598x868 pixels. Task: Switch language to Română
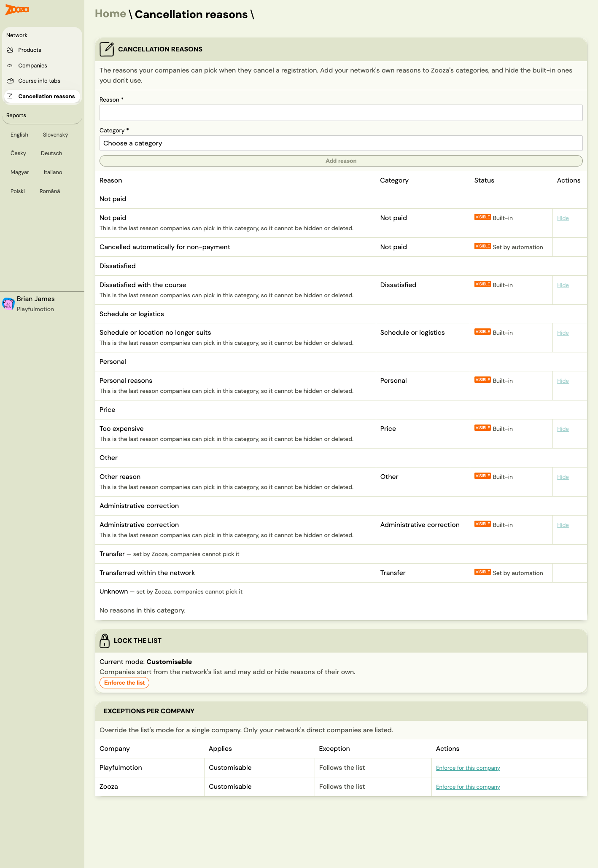(50, 191)
